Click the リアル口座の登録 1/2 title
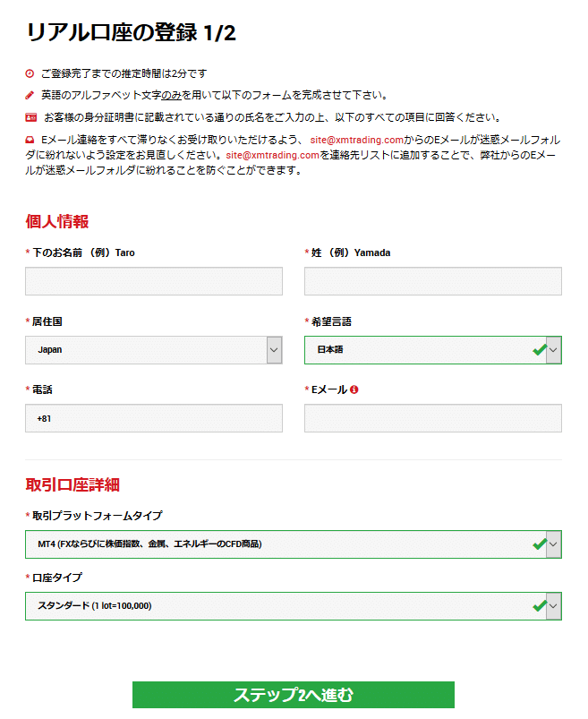The width and height of the screenshot is (588, 719). (131, 32)
